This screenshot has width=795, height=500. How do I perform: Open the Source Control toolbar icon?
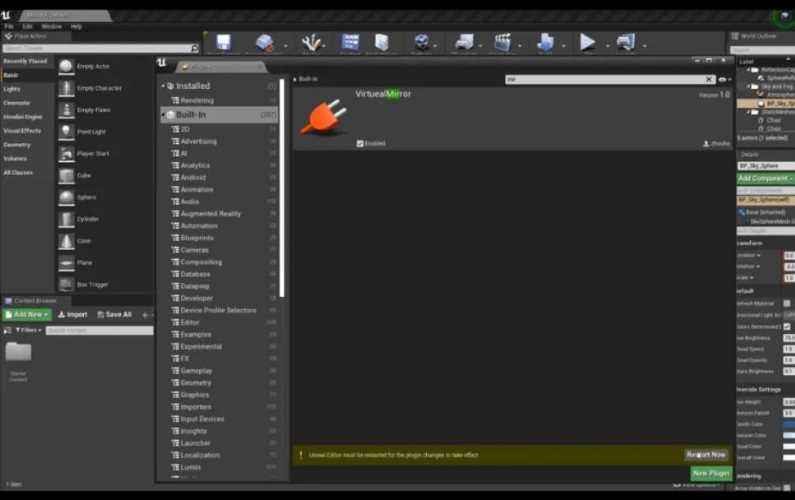(264, 43)
